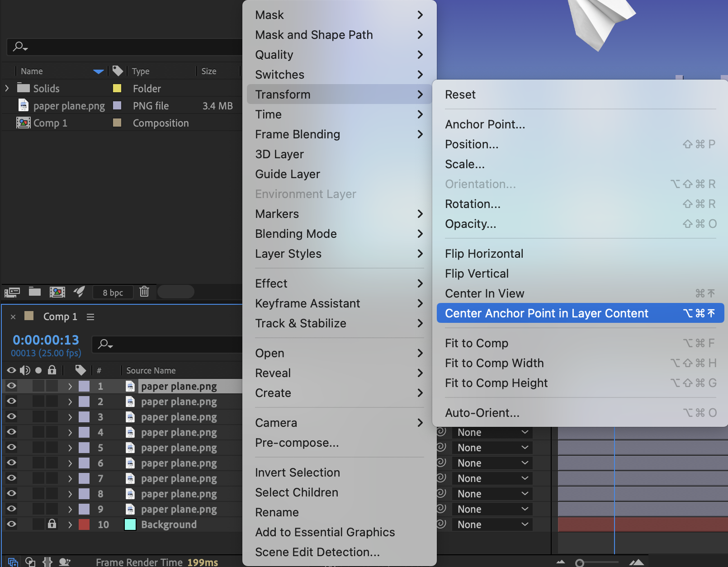Unlock the Background layer

point(52,524)
